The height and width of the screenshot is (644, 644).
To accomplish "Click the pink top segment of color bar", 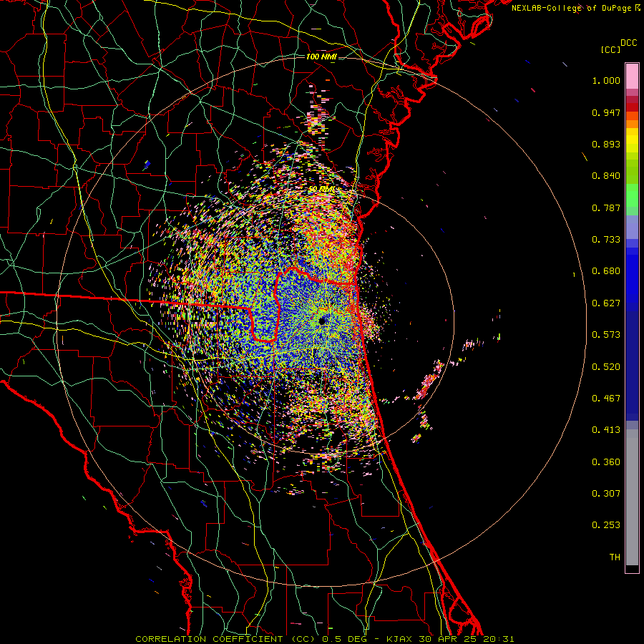I will pyautogui.click(x=632, y=77).
